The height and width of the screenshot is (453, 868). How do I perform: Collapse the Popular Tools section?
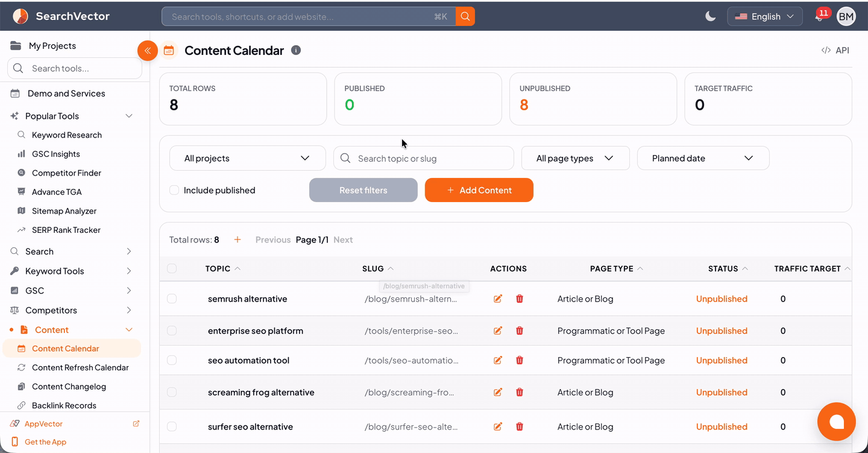coord(72,116)
